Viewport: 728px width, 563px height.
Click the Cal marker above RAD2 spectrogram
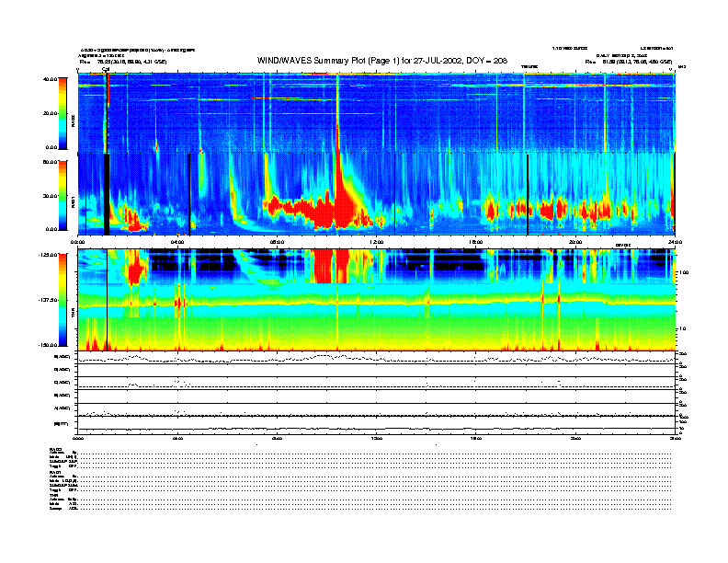pos(106,70)
